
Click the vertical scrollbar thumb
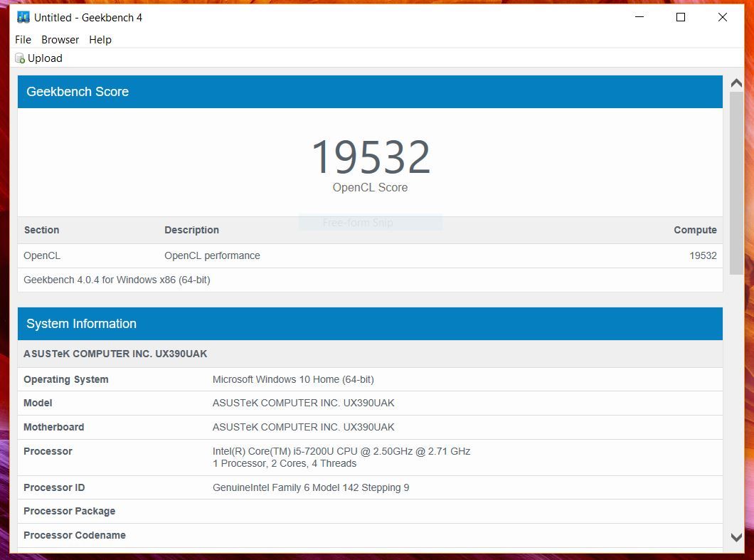tap(736, 183)
